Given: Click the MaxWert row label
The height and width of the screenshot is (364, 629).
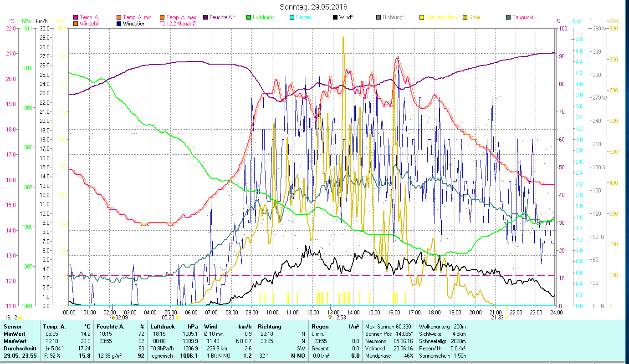Looking at the screenshot, I should [x=15, y=341].
